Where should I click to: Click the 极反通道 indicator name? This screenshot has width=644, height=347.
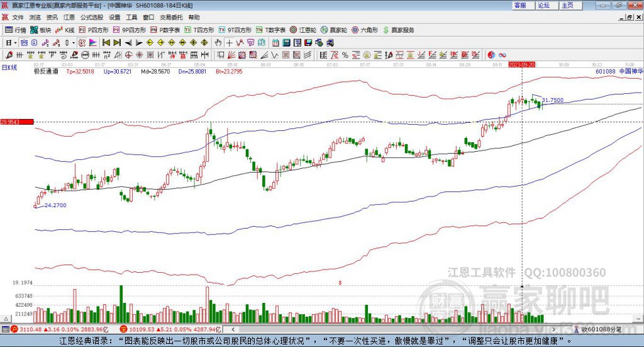tap(46, 72)
